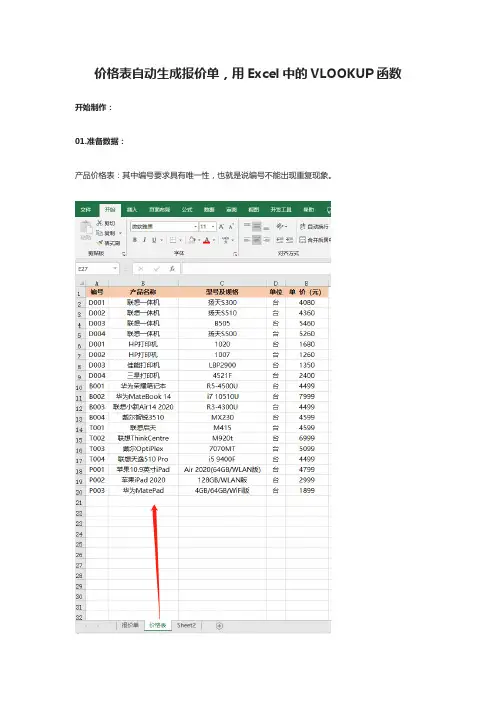Switch to the Data (数据) ribbon tab
This screenshot has height=702, width=496.
209,210
